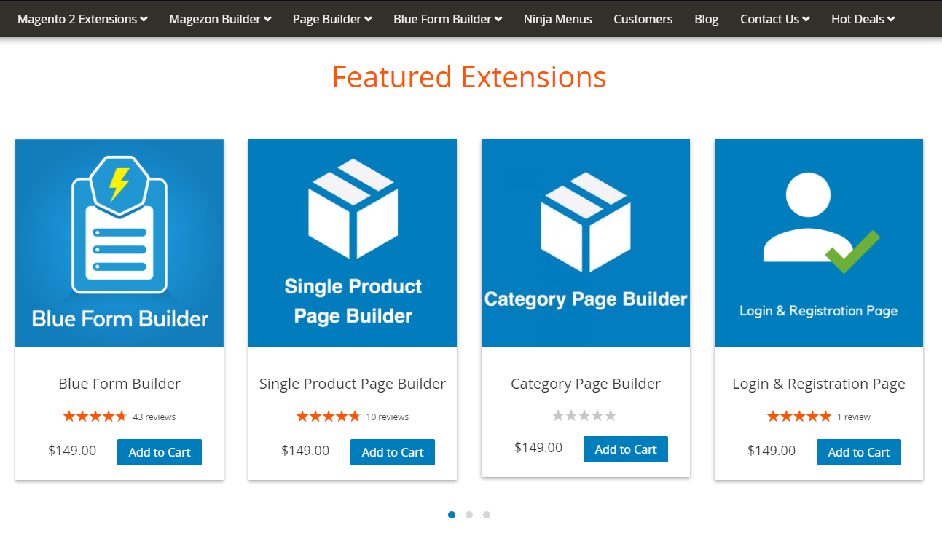The image size is (942, 560).
Task: Expand the Hot Deals dropdown
Action: (863, 19)
